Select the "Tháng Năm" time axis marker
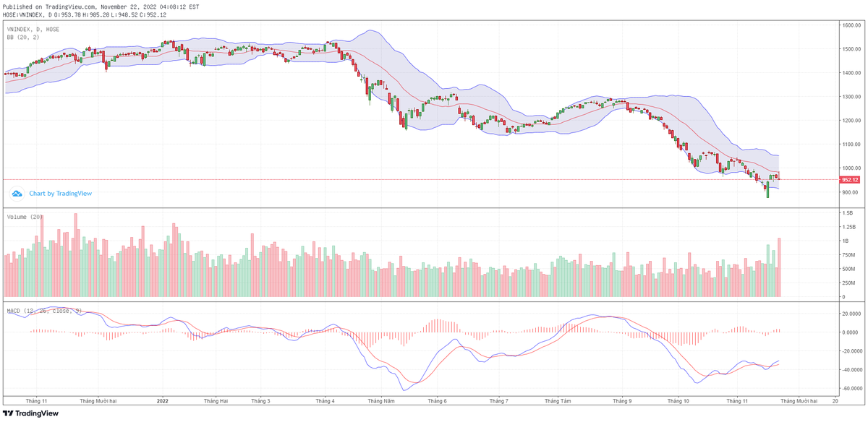Screen dimensions: 868x422 pos(380,400)
